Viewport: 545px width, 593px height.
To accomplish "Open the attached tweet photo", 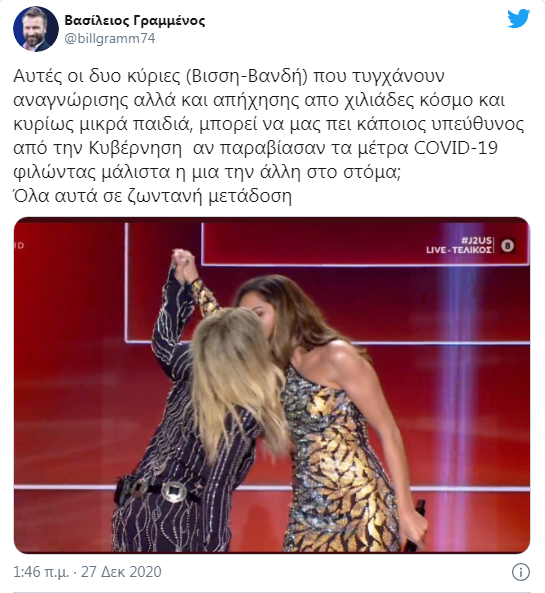I will pos(272,385).
